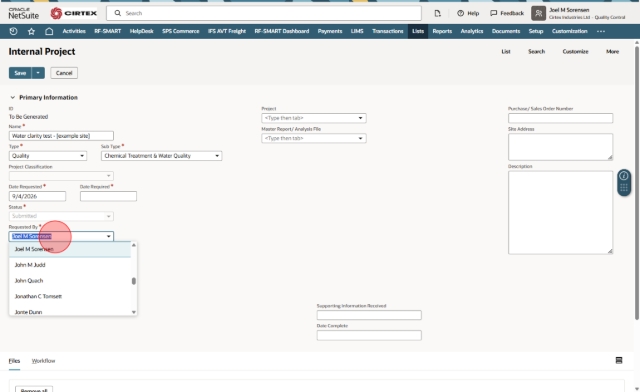Go to Home via house icon

click(x=49, y=31)
